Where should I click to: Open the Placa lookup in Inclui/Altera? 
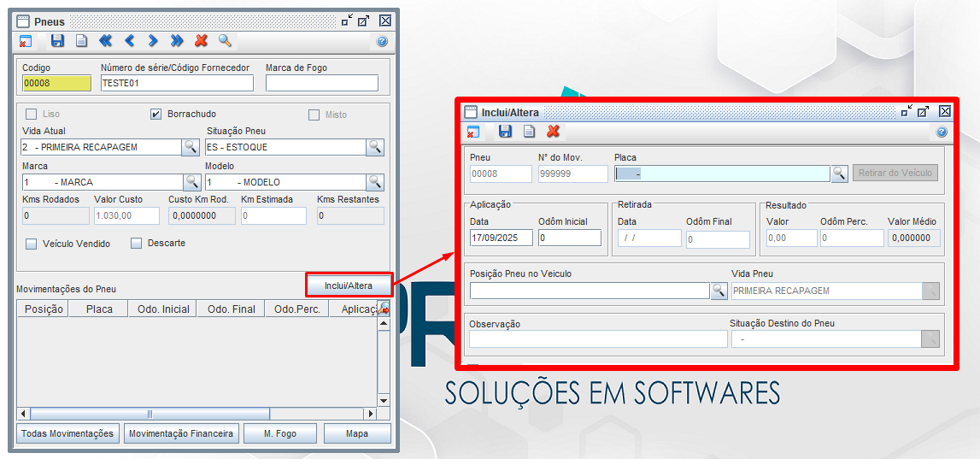(839, 174)
